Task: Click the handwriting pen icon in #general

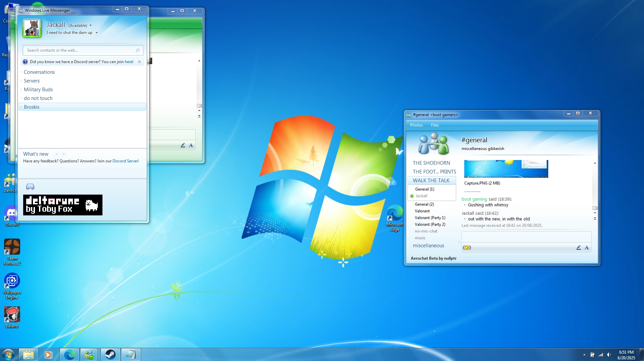Action: (x=578, y=248)
